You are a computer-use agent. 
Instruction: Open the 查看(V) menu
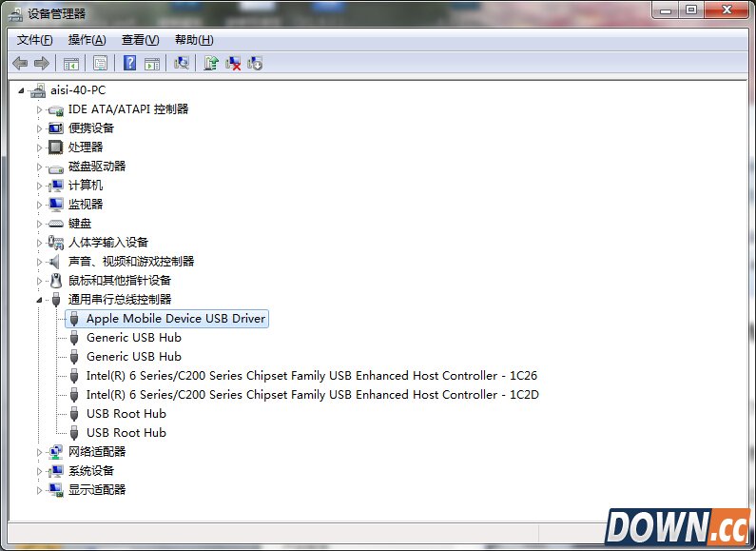pyautogui.click(x=140, y=39)
